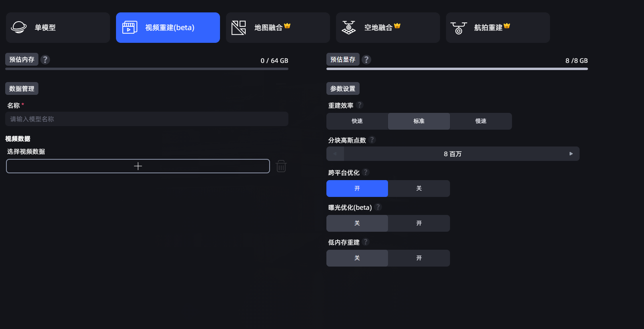644x329 pixels.
Task: Click the help icon beside 预估显存
Action: [366, 60]
